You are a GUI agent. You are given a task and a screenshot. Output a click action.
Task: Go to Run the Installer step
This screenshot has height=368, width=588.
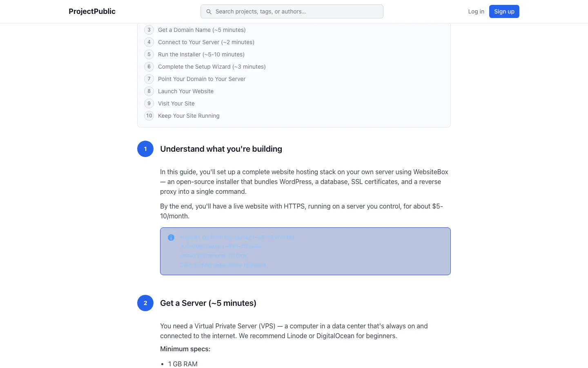tap(201, 54)
